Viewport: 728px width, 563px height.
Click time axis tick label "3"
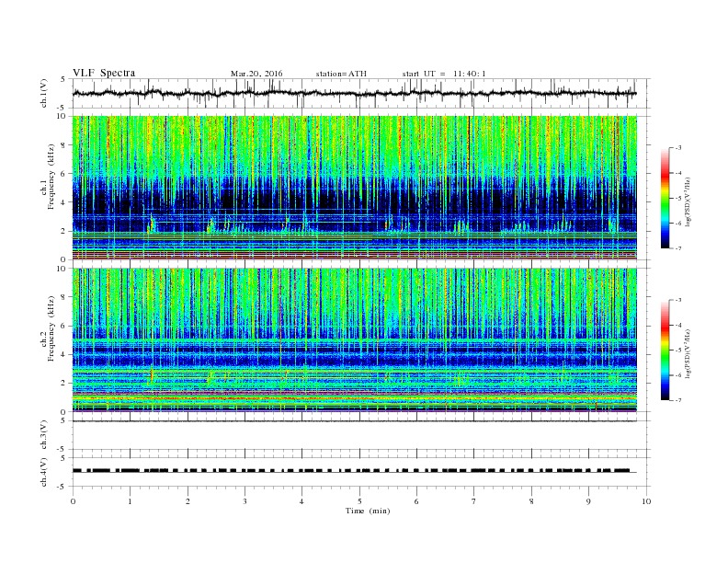click(245, 501)
